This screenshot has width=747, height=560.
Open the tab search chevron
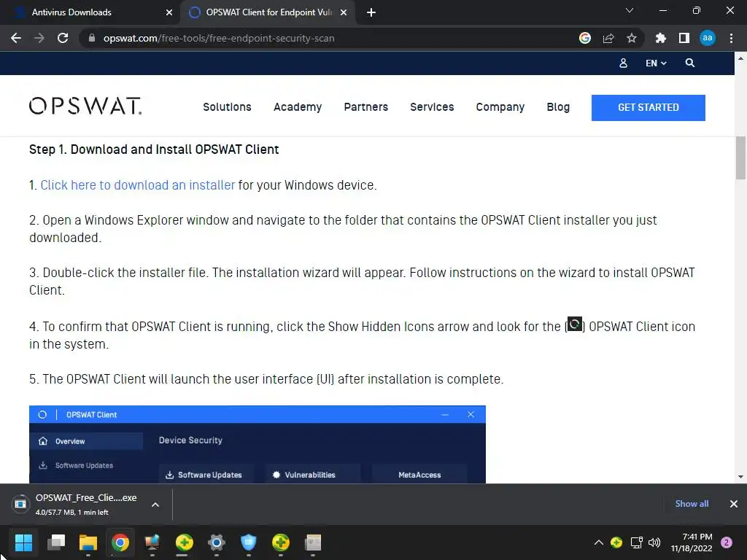(630, 10)
